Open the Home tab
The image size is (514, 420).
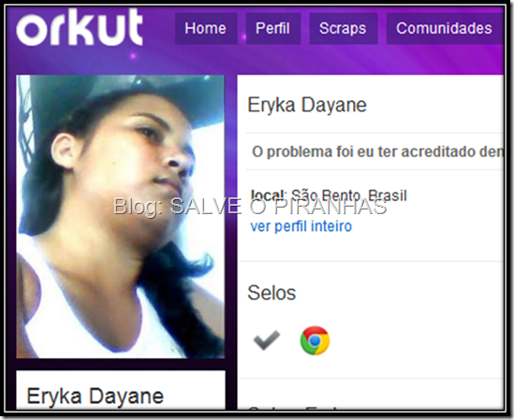(x=206, y=28)
